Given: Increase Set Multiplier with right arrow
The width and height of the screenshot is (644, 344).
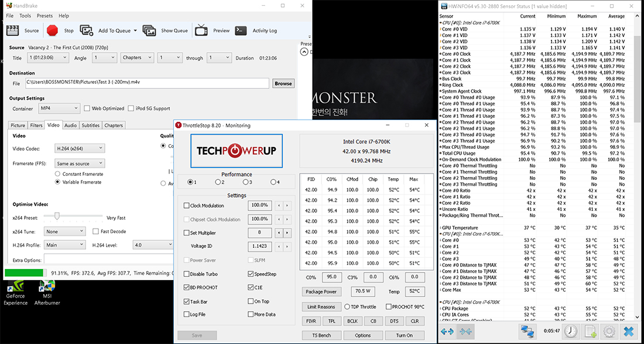Looking at the screenshot, I should (x=287, y=233).
